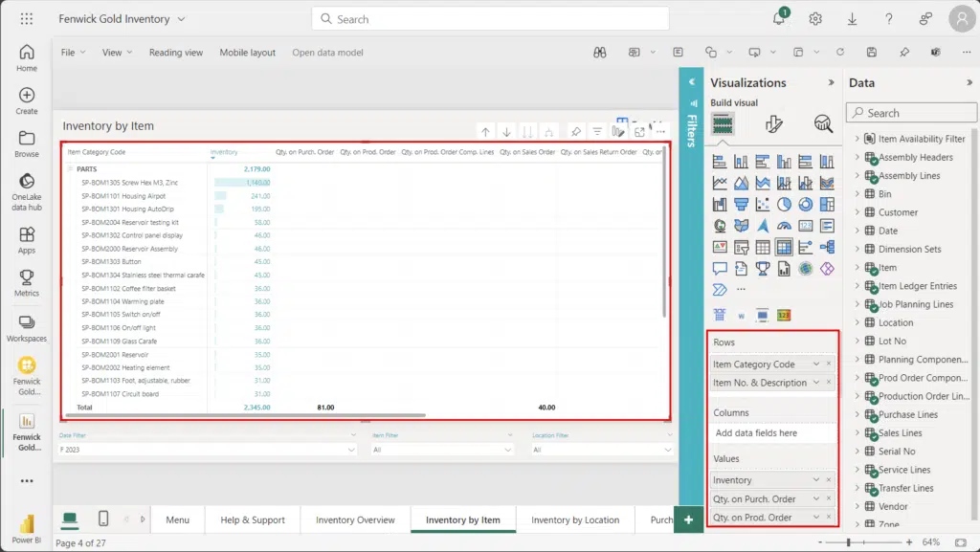Switch to Inventory by Location tab
The width and height of the screenshot is (980, 552).
tap(575, 519)
